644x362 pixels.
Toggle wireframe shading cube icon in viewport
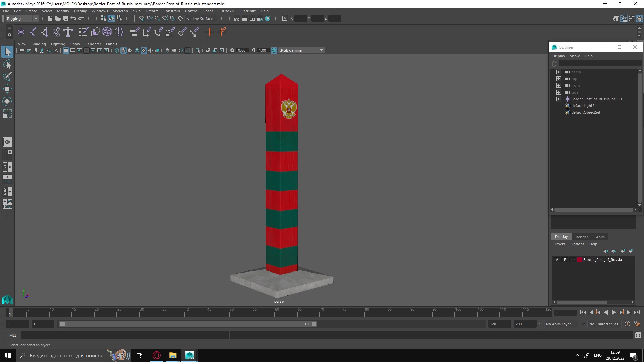pyautogui.click(x=116, y=50)
